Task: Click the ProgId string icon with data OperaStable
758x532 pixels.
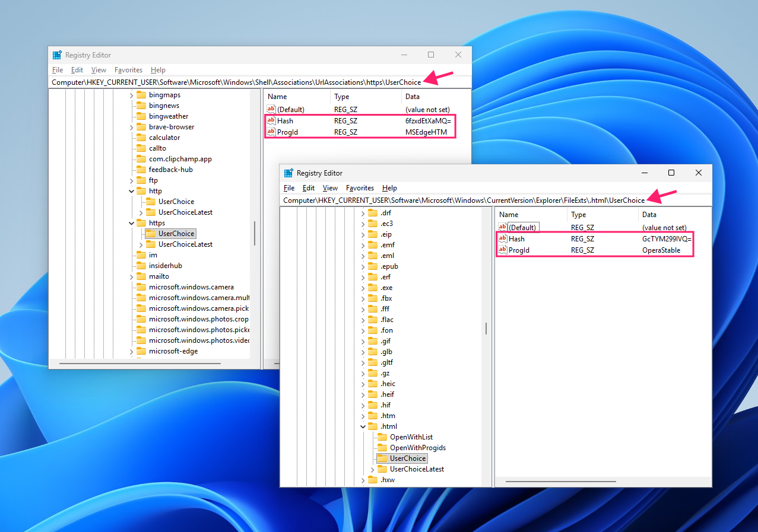Action: [x=503, y=250]
